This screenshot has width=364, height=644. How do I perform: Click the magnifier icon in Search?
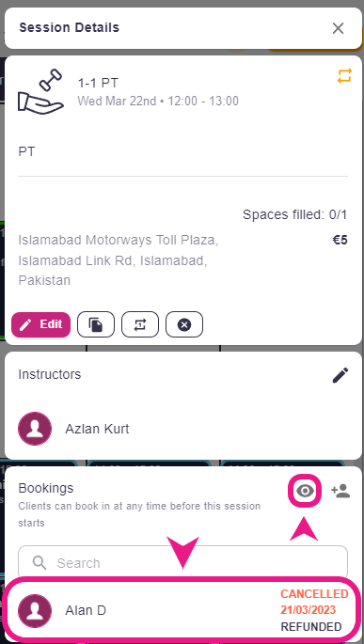[39, 563]
